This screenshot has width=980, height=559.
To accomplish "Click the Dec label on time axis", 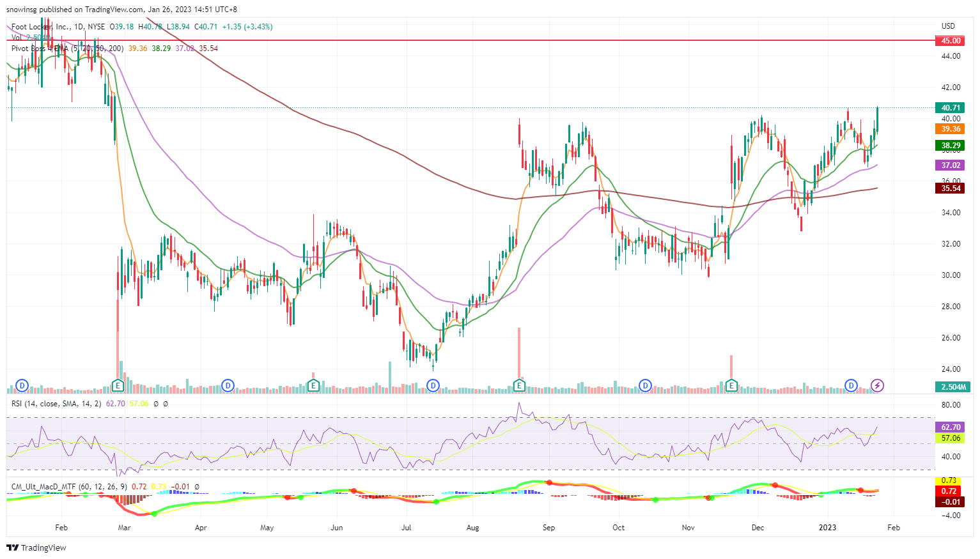I will click(758, 528).
